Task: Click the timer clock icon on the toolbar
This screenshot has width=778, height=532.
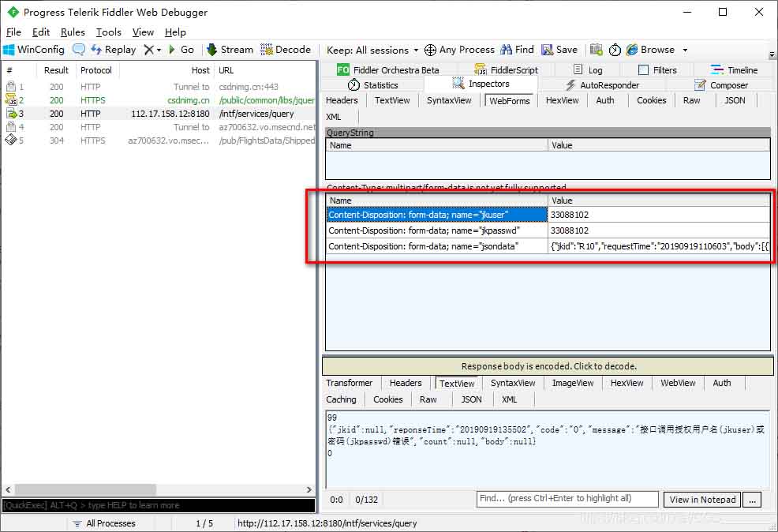Action: (x=615, y=49)
